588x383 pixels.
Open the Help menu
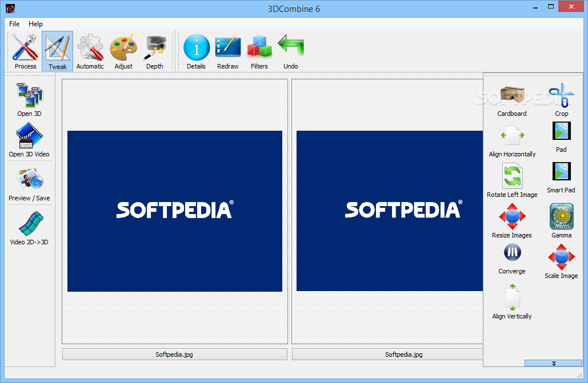click(35, 23)
